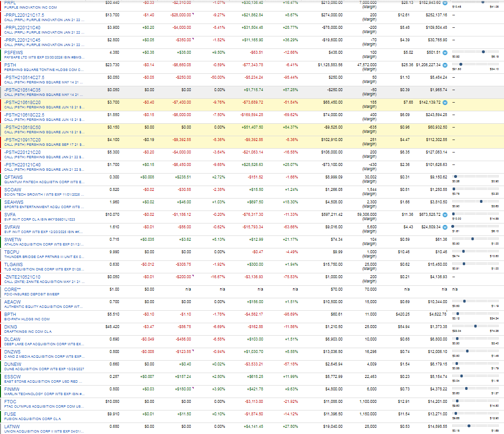The image size is (504, 434).
Task: Open the -PSTH210618C22.5 option link
Action: click(x=24, y=115)
